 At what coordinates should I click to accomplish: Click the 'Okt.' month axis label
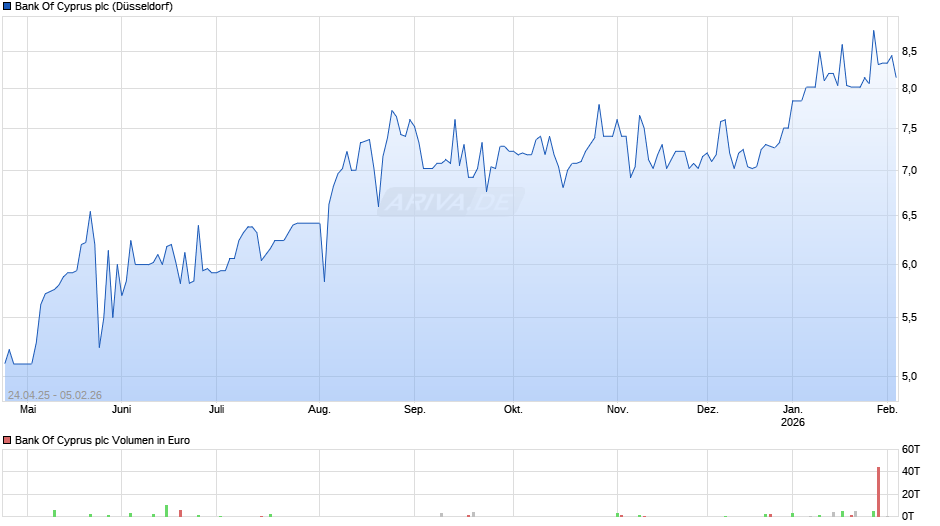coord(513,409)
